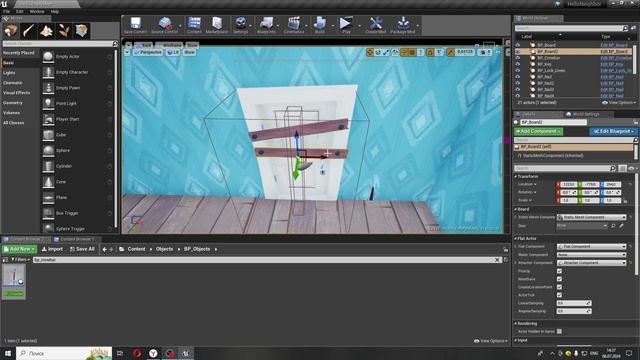The image size is (640, 360).
Task: Click the Add Component button
Action: click(x=538, y=131)
